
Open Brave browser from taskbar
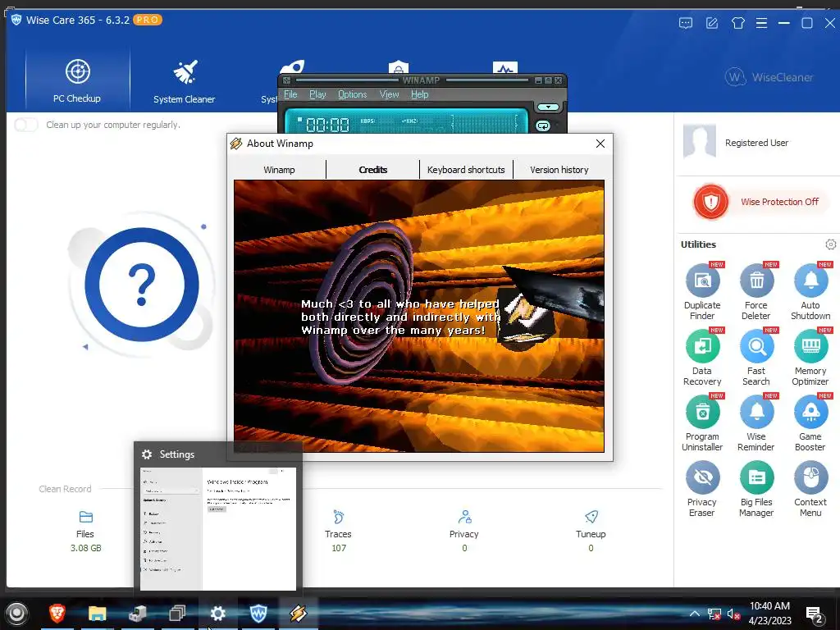pyautogui.click(x=57, y=614)
